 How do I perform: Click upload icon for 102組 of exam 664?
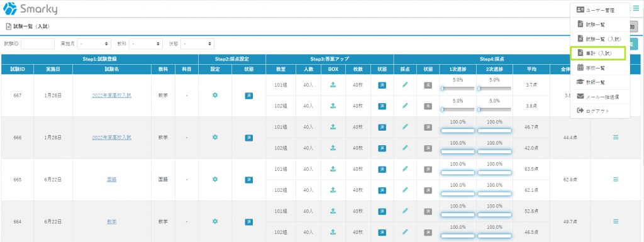click(333, 232)
